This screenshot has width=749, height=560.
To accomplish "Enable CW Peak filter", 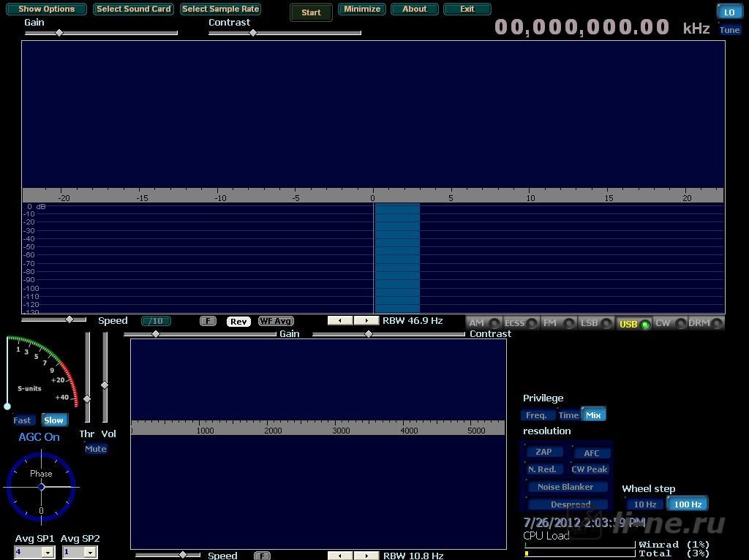I will 590,469.
